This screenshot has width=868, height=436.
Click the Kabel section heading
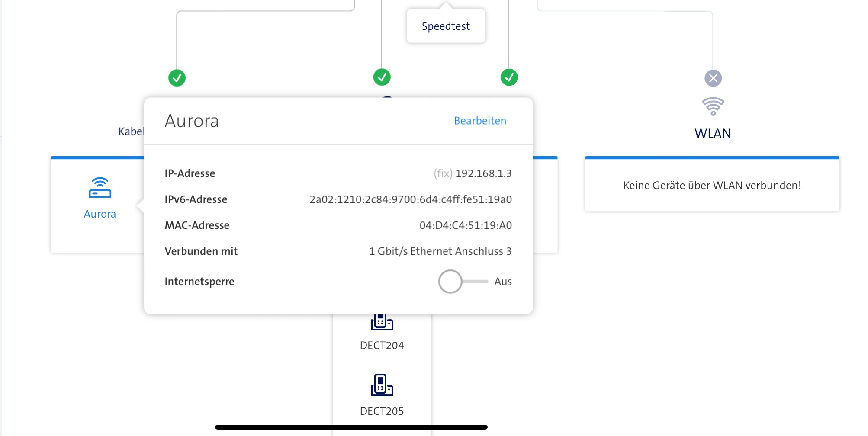131,131
